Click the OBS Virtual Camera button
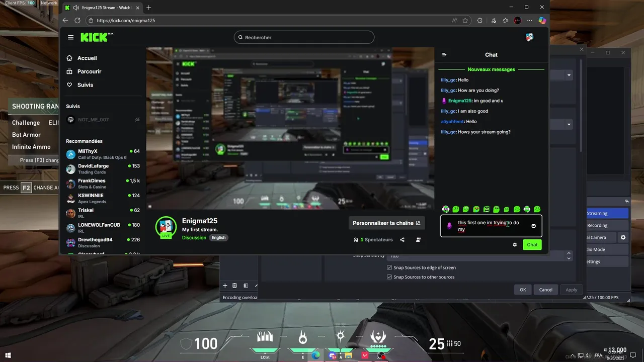 point(601,237)
